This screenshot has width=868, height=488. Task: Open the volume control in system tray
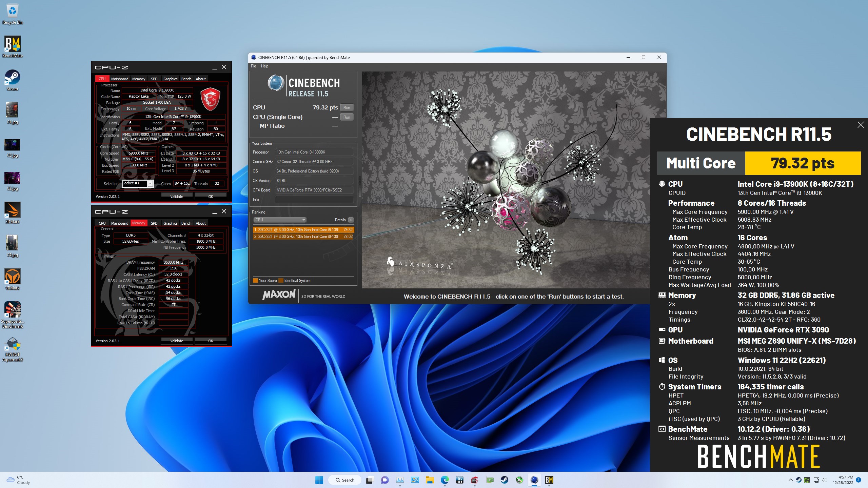coord(825,480)
